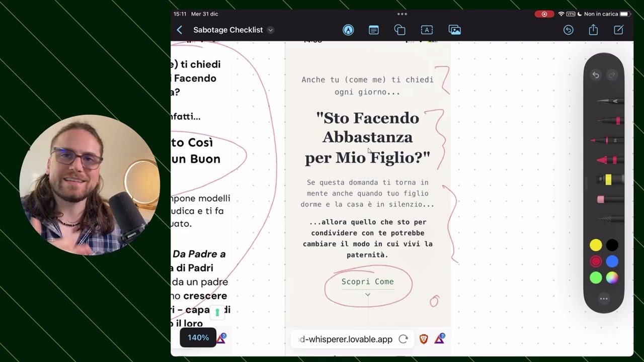Choose the green color swatch
The width and height of the screenshot is (644, 362).
pos(596,278)
